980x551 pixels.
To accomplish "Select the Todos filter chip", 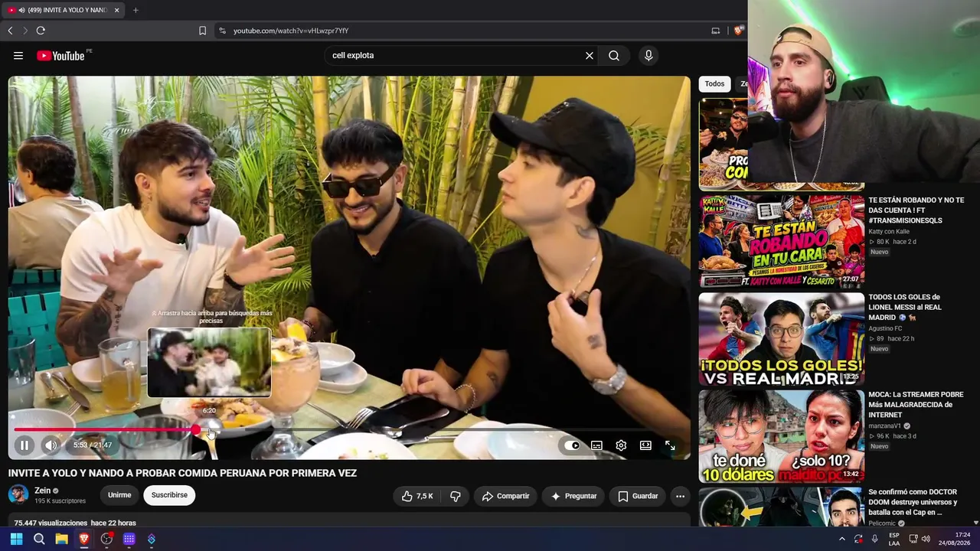I will (x=714, y=84).
